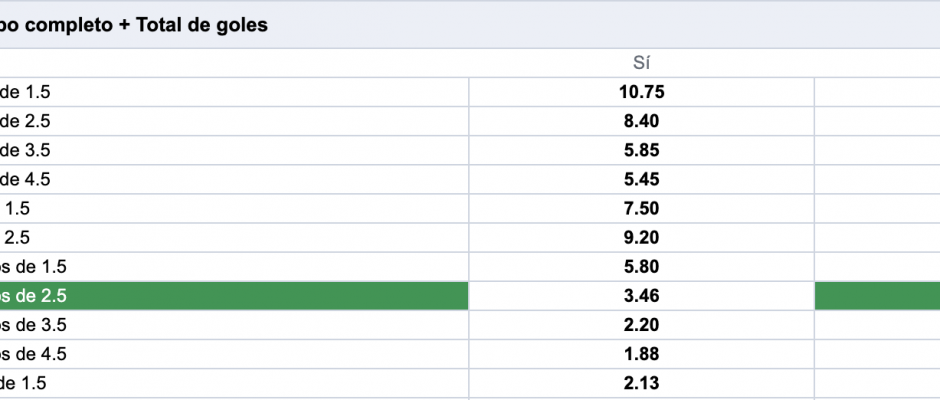Viewport: 940px width, 400px height.
Task: Pick the 2.20 odds cell
Action: (641, 324)
